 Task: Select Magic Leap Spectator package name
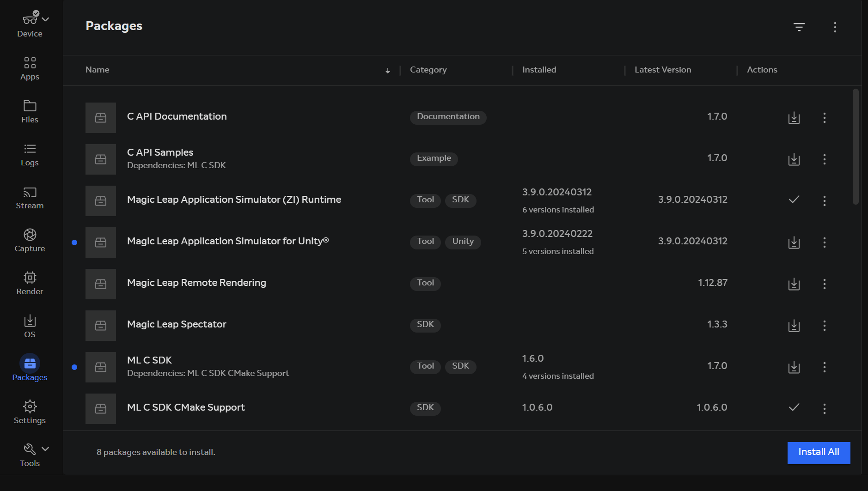(177, 324)
